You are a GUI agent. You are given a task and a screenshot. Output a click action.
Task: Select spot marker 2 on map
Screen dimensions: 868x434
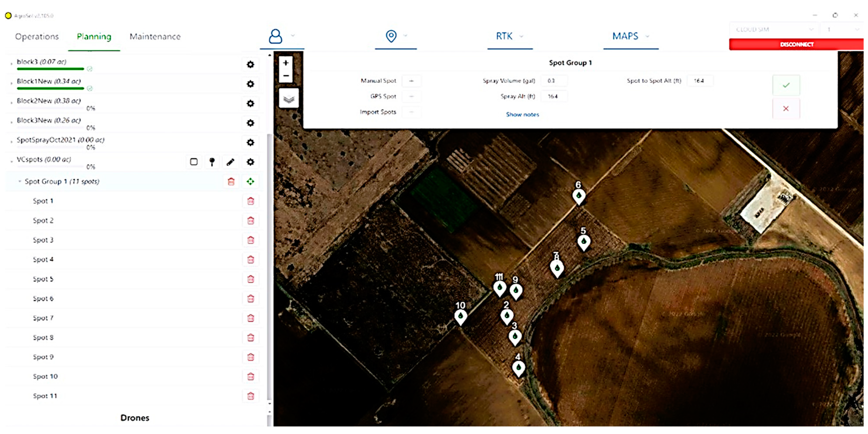[x=507, y=317]
